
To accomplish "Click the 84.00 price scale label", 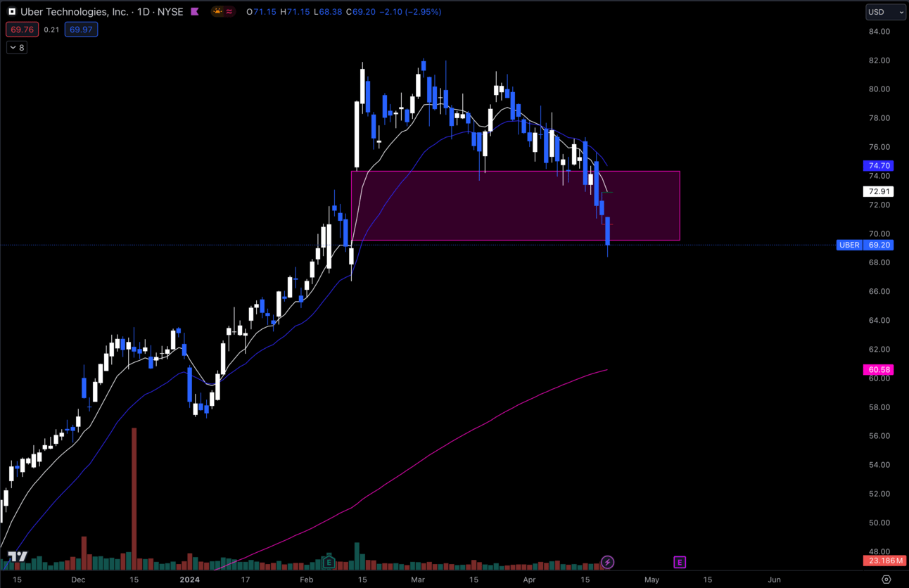I will [x=879, y=31].
